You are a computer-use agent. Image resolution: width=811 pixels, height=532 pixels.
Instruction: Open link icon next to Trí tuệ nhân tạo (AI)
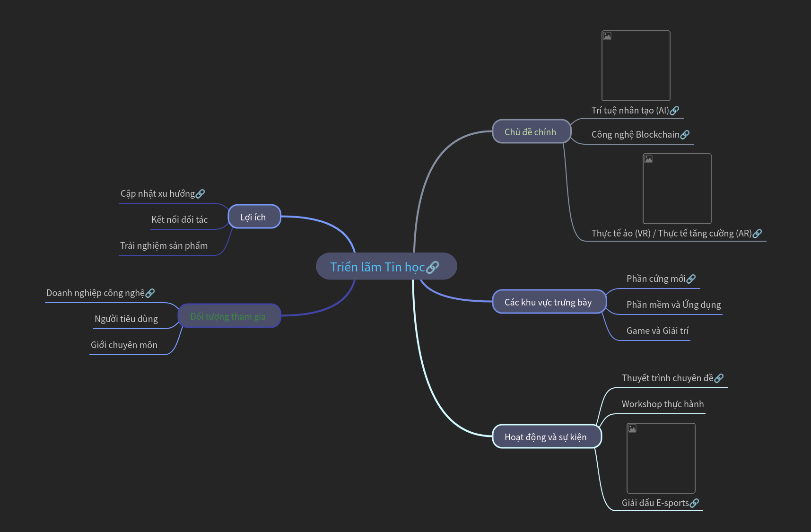(x=674, y=111)
